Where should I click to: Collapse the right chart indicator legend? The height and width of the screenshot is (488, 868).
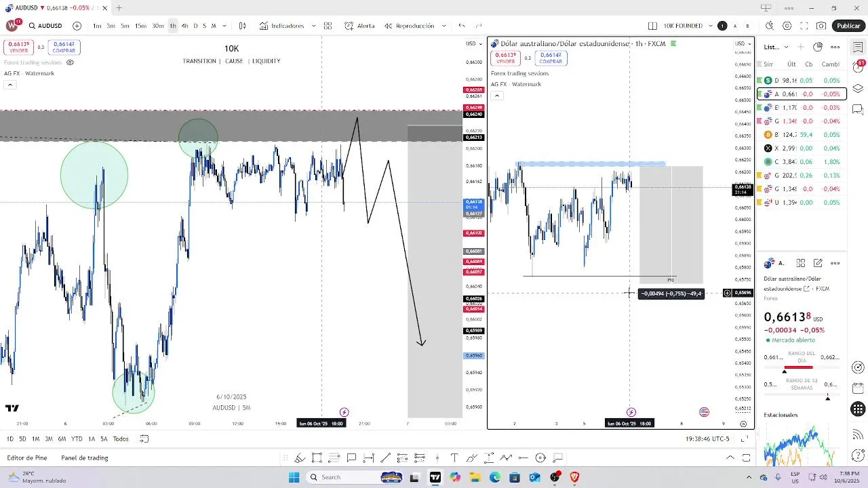(496, 96)
